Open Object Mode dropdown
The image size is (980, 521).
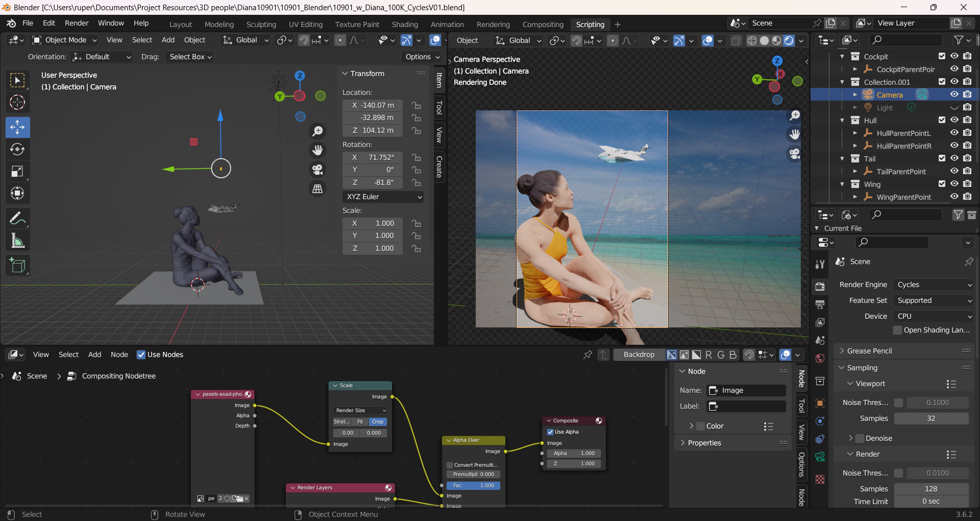click(64, 40)
